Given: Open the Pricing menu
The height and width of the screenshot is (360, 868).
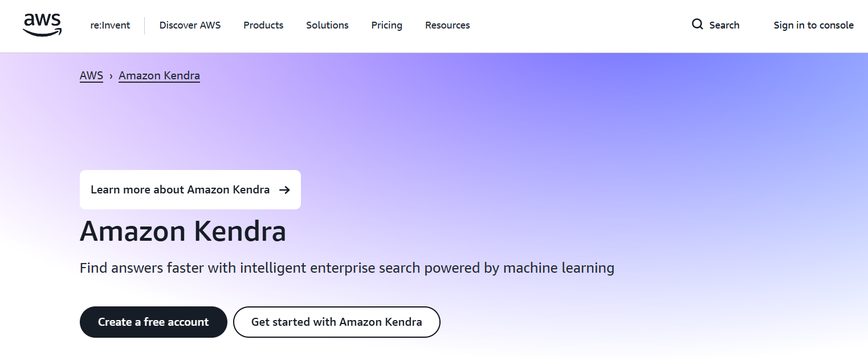Looking at the screenshot, I should tap(386, 25).
